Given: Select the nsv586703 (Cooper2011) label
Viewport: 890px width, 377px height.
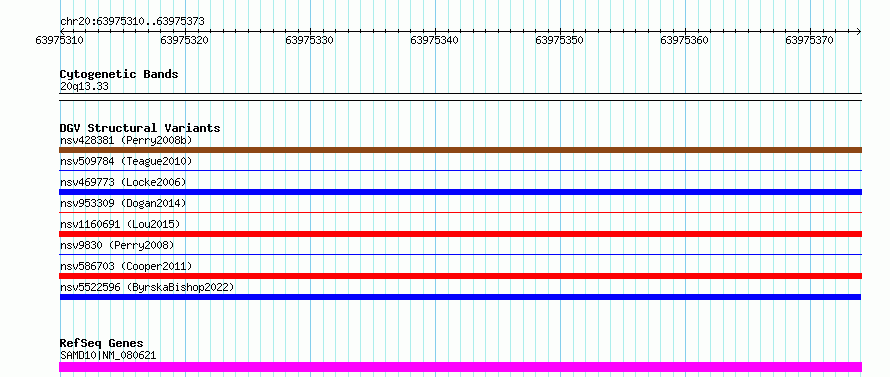Looking at the screenshot, I should tap(126, 266).
